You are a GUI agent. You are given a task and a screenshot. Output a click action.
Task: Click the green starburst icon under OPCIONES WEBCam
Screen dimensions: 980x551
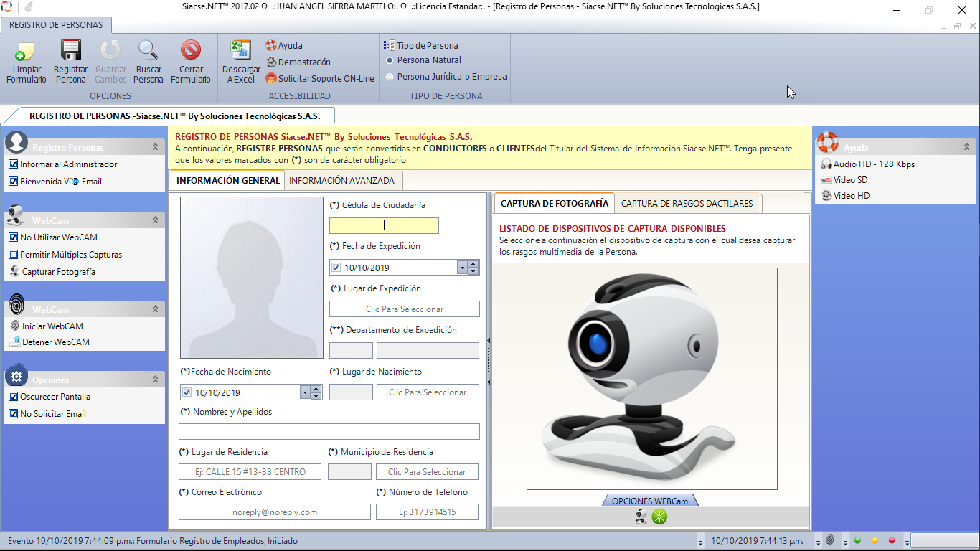(x=659, y=517)
